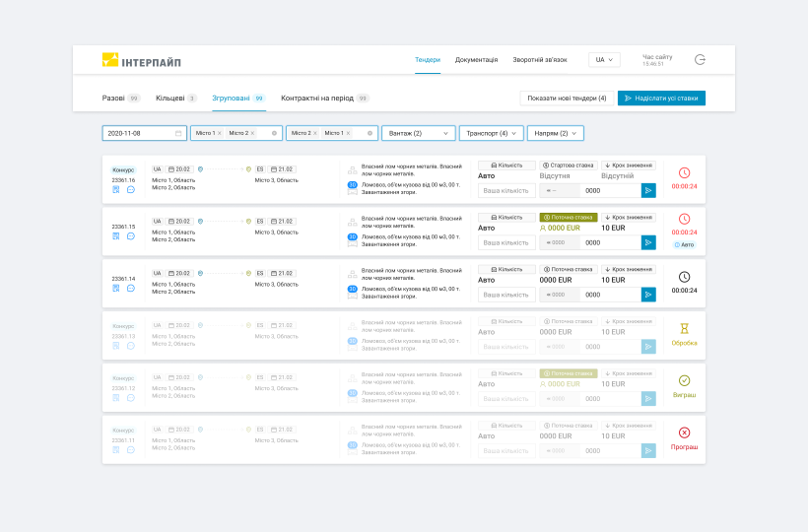Toggle the Авто badge on tender 23361.15
The width and height of the screenshot is (808, 532).
point(684,244)
